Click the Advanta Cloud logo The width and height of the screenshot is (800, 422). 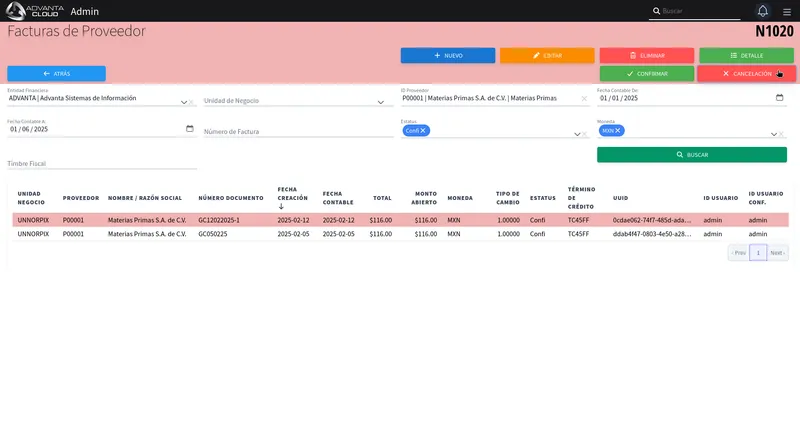pos(35,11)
